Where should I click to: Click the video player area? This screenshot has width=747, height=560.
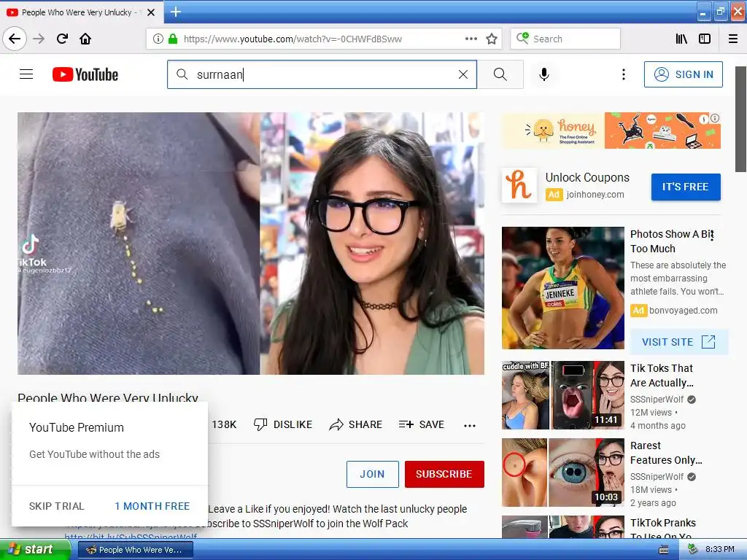[251, 244]
